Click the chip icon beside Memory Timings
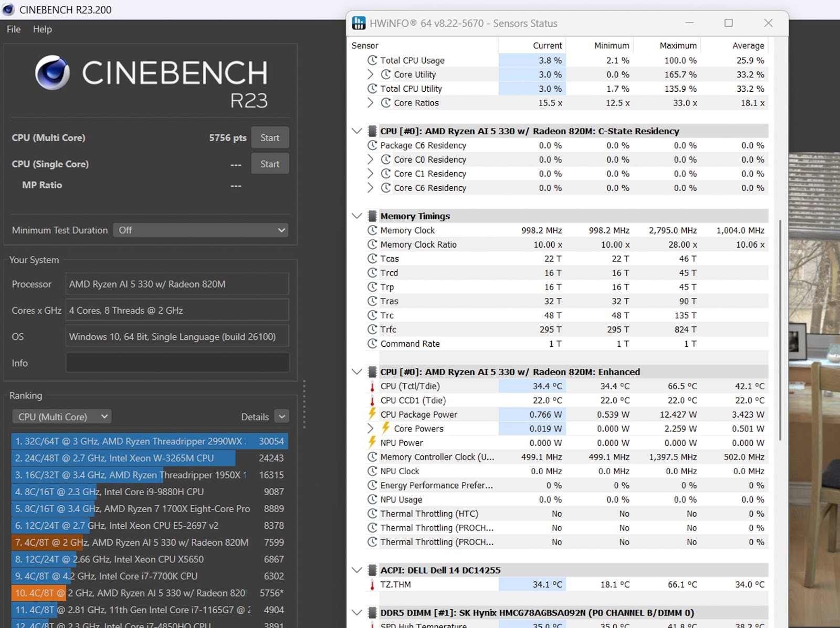840x628 pixels. [x=372, y=216]
